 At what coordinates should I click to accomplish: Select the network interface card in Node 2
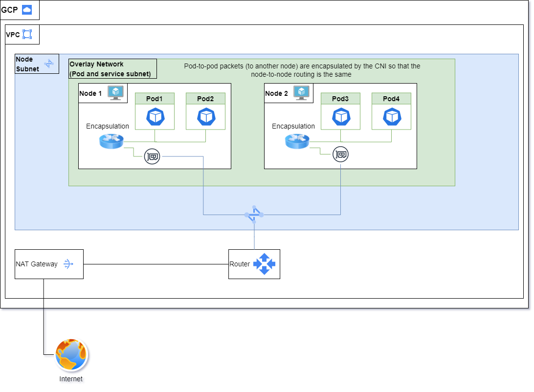click(x=340, y=155)
